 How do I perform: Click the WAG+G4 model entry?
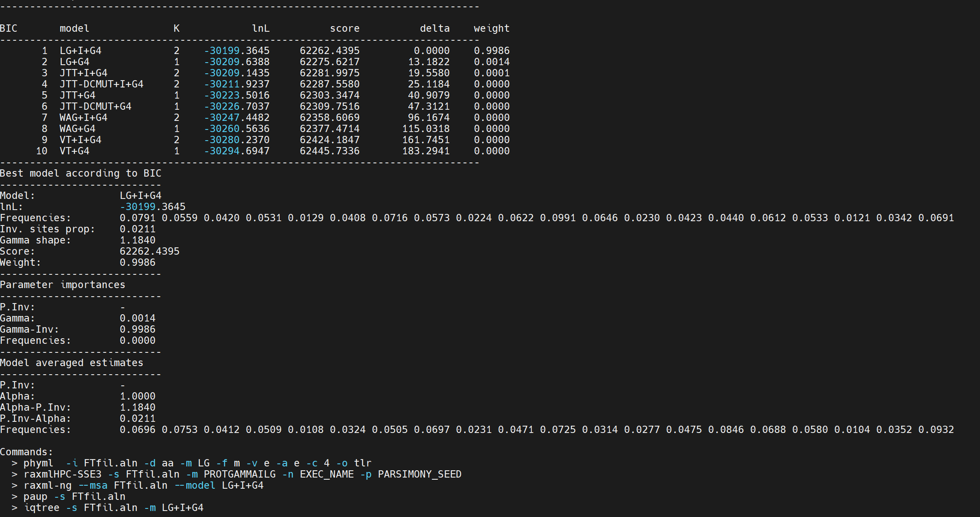(77, 129)
